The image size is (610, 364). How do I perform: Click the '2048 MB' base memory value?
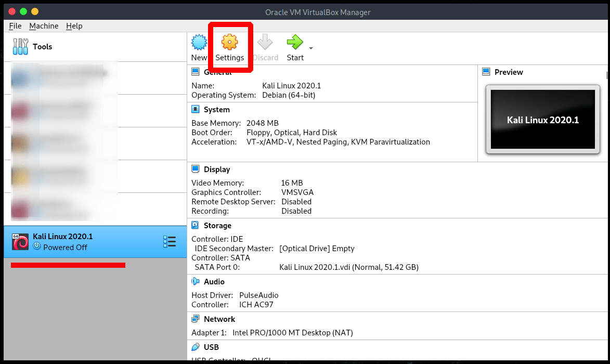[x=262, y=123]
